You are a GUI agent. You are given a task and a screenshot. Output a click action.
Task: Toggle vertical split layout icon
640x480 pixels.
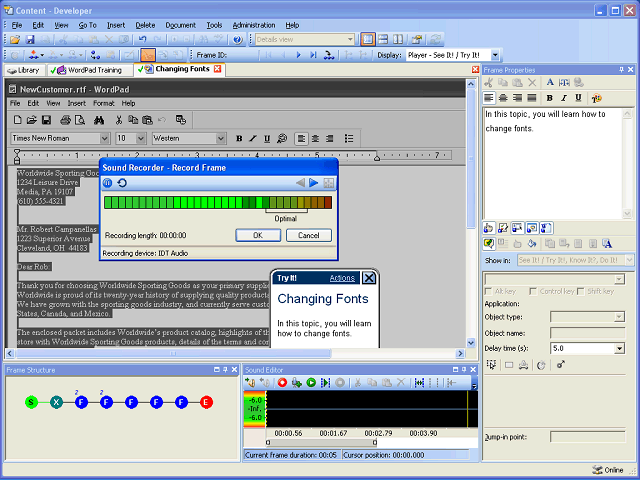pos(398,39)
